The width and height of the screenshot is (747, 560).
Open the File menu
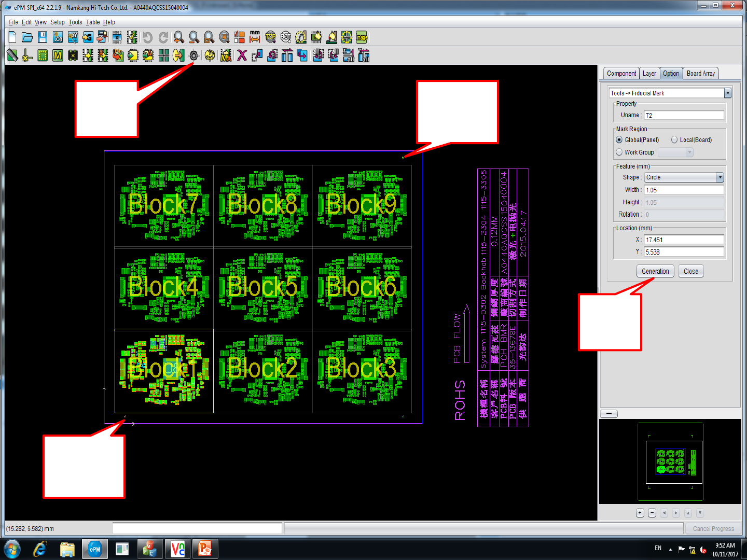[x=13, y=22]
